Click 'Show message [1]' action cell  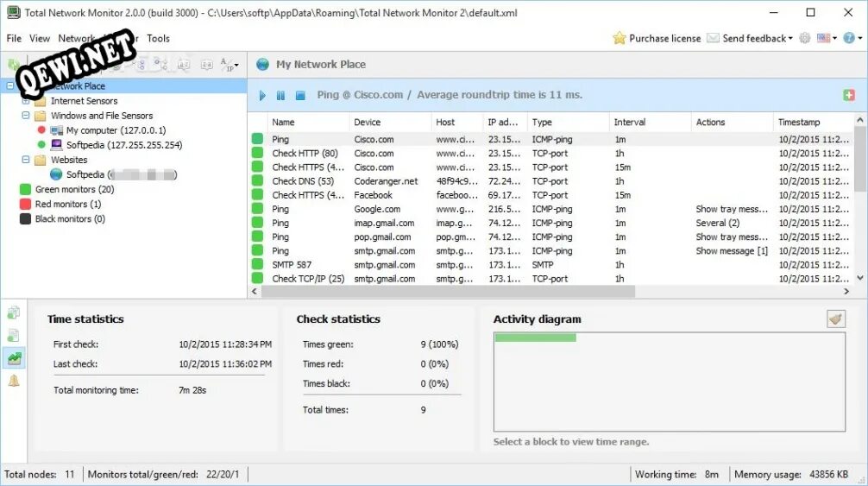click(x=732, y=250)
